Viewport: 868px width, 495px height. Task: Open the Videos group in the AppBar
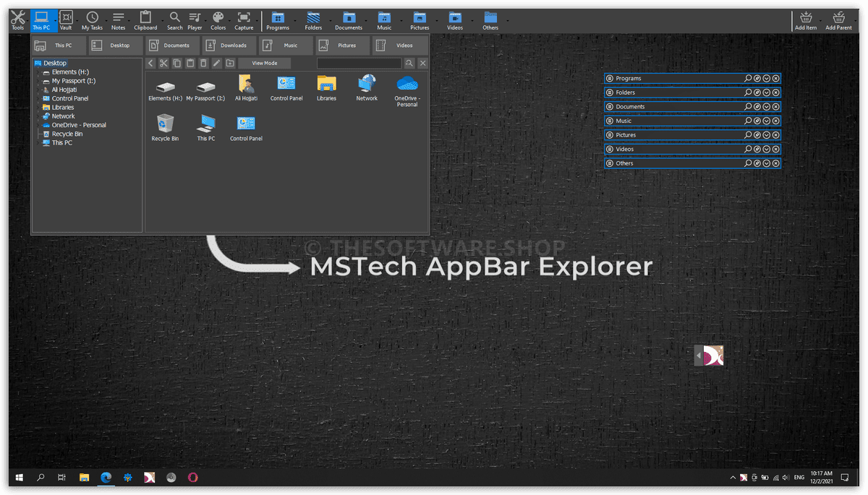pyautogui.click(x=455, y=20)
